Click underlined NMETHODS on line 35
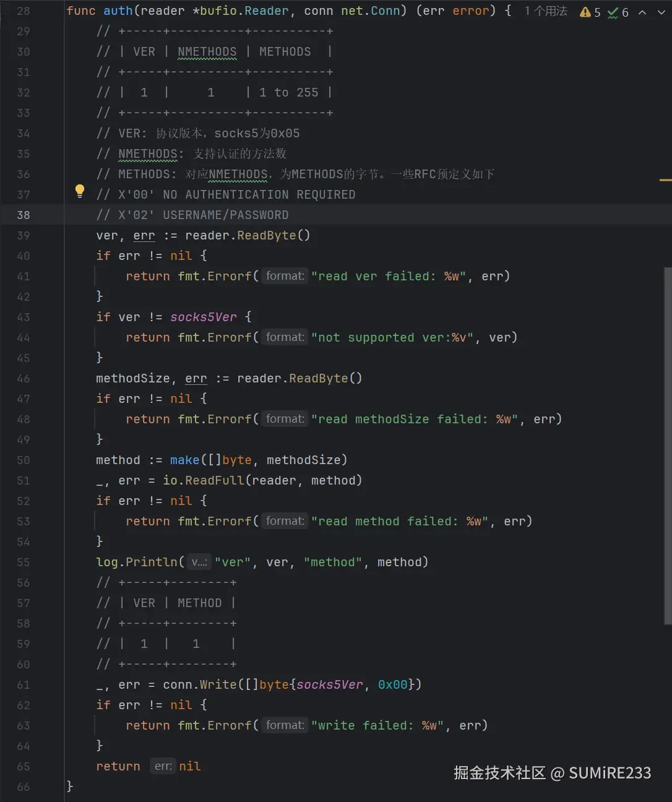672x802 pixels. [148, 153]
